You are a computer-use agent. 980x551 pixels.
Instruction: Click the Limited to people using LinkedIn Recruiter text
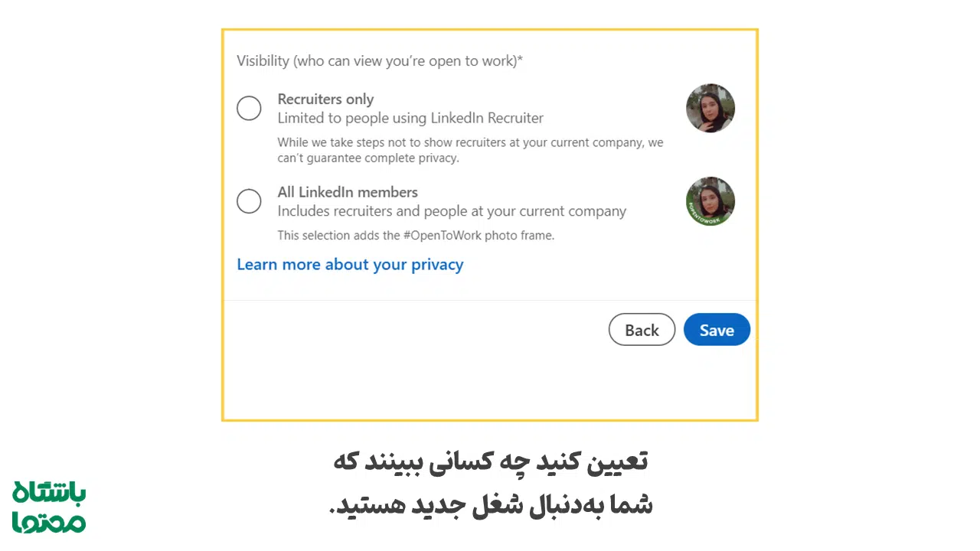(410, 118)
